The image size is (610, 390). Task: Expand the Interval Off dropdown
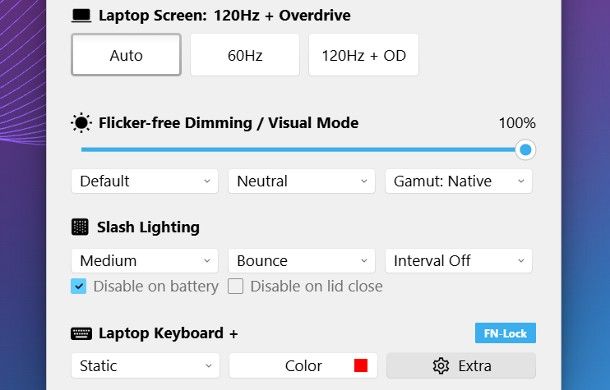pos(459,261)
